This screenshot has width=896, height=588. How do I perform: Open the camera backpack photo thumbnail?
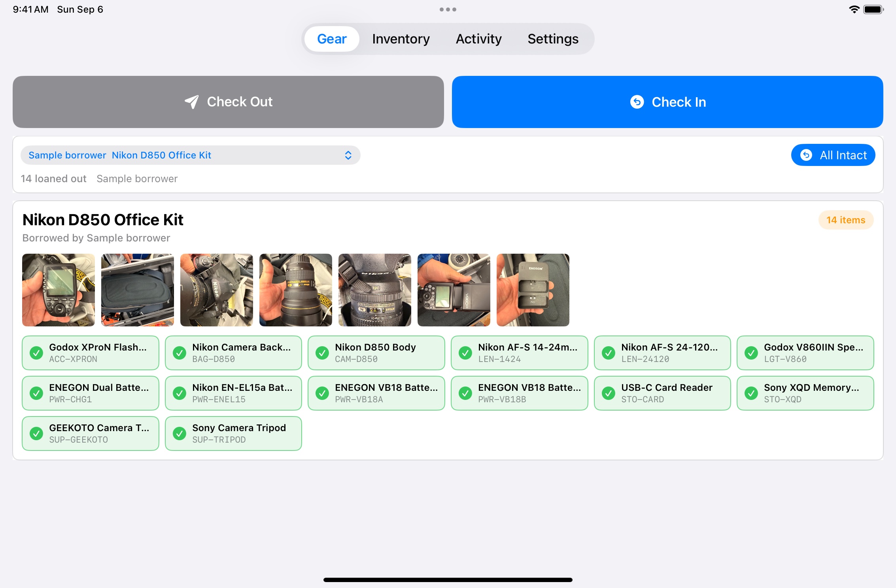click(x=138, y=290)
